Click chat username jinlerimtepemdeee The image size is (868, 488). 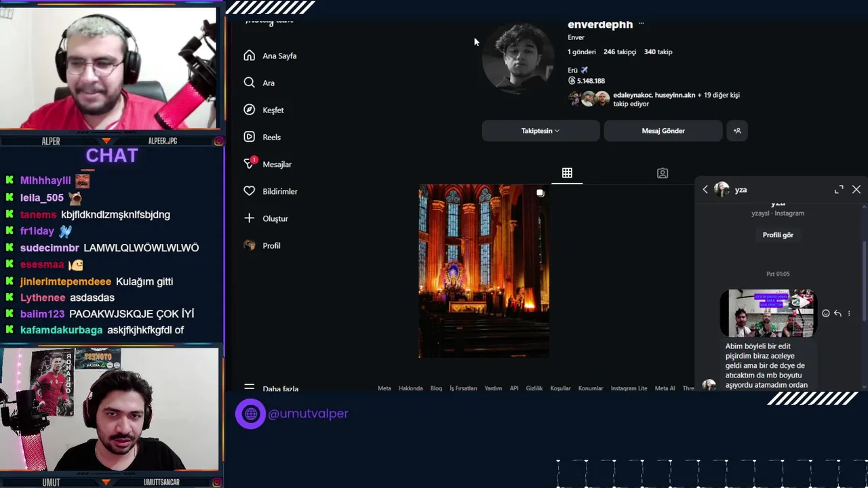[66, 281]
